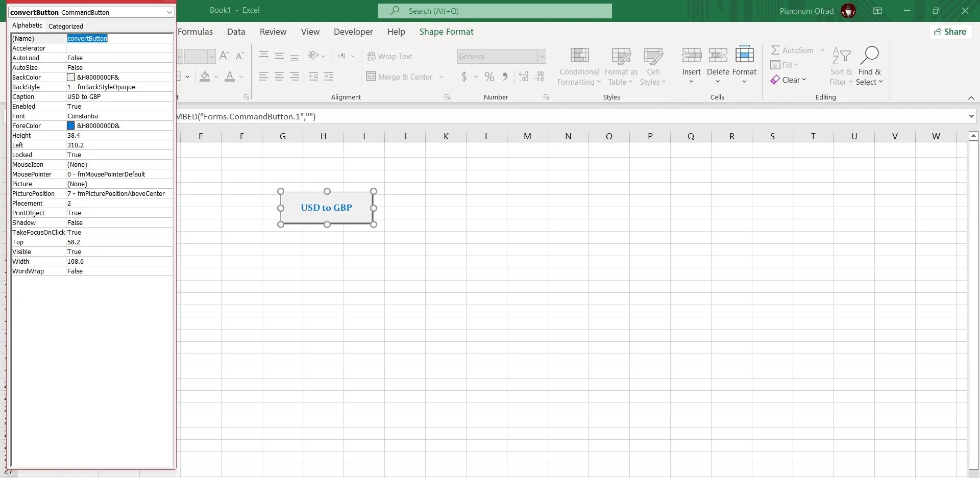Open the Number Format dropdown set to General
Screen dimensions: 980x478
(542, 56)
